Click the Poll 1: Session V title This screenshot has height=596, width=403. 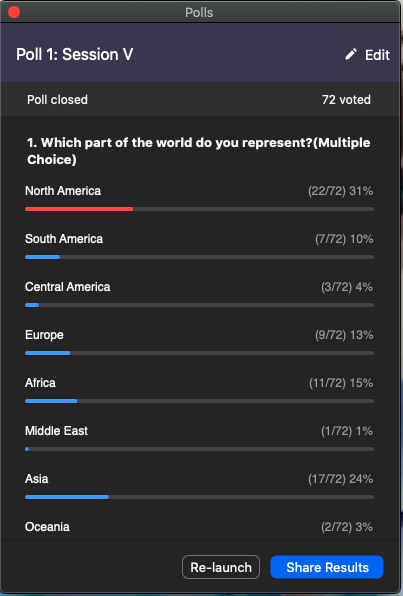point(75,54)
